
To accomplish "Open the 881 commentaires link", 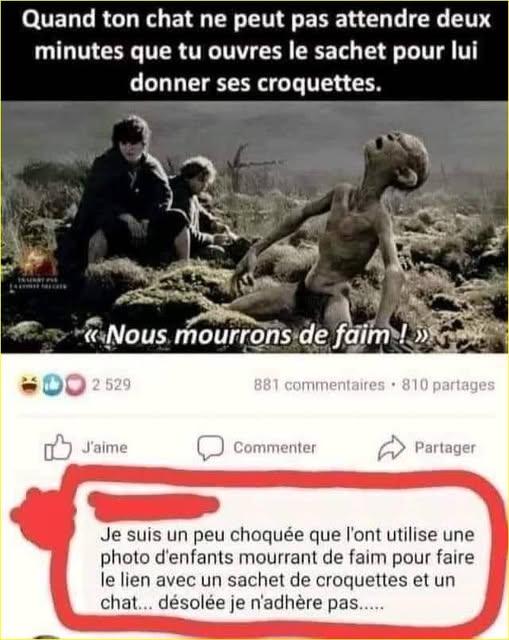I will [x=319, y=385].
